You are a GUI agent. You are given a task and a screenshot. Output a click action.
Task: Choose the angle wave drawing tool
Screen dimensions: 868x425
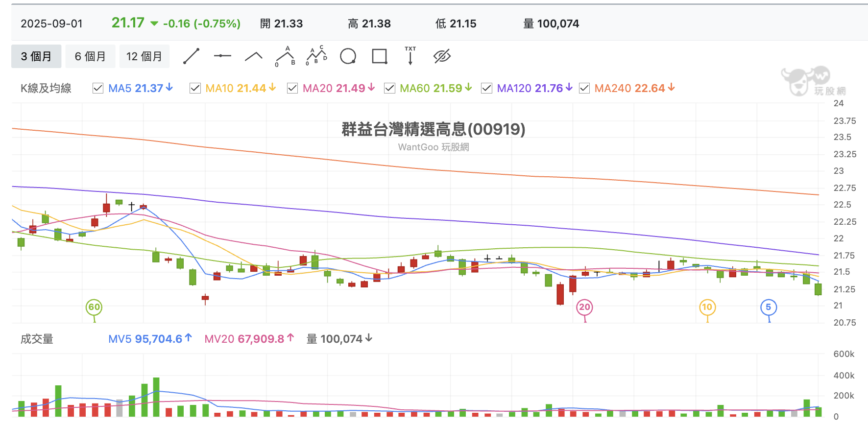(253, 57)
